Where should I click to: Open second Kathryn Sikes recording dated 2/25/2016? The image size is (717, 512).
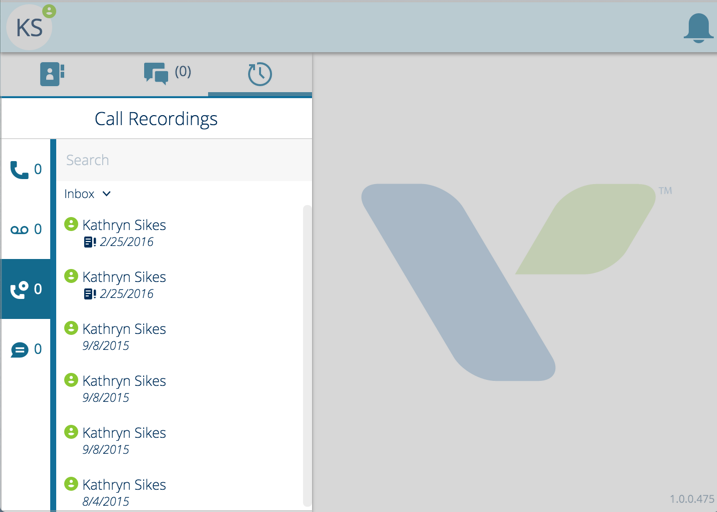pos(180,285)
